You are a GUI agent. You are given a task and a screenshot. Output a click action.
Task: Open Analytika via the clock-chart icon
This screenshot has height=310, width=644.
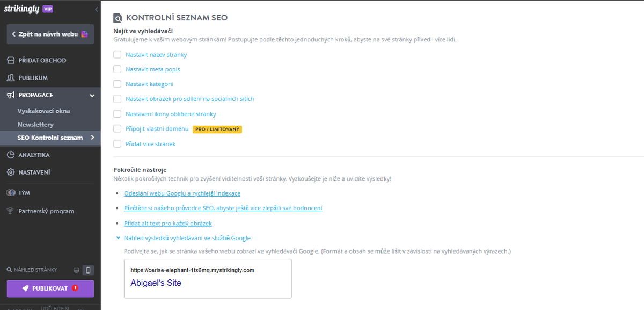[12, 155]
